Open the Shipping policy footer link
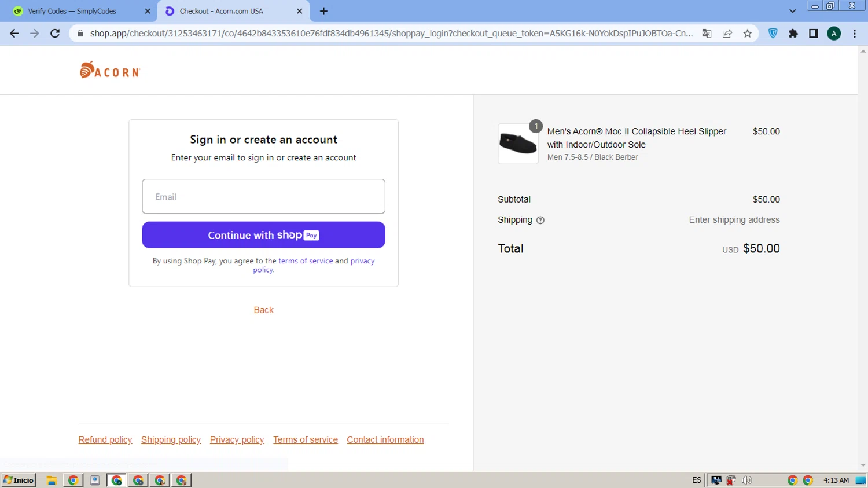This screenshot has height=488, width=868. pos(171,440)
